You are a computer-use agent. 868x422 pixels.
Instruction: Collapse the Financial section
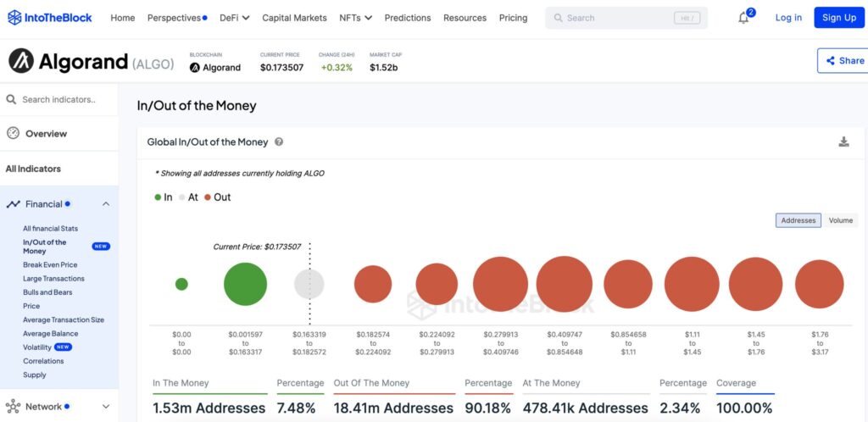[x=106, y=204]
